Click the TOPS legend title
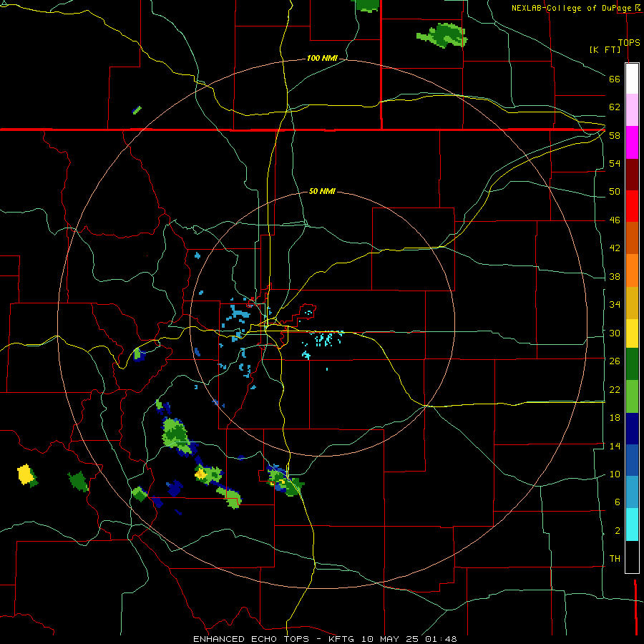644x644 pixels. click(x=629, y=42)
